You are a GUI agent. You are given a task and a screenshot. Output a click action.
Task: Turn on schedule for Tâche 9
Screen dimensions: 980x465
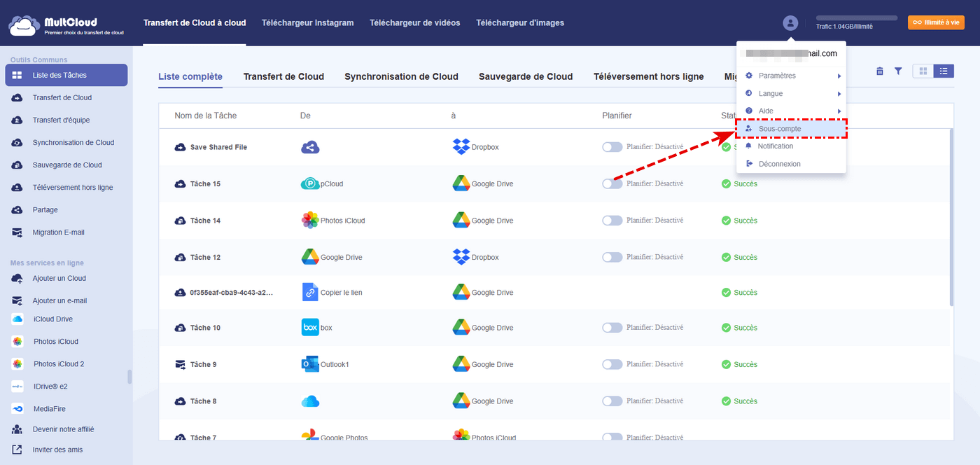[x=612, y=364]
